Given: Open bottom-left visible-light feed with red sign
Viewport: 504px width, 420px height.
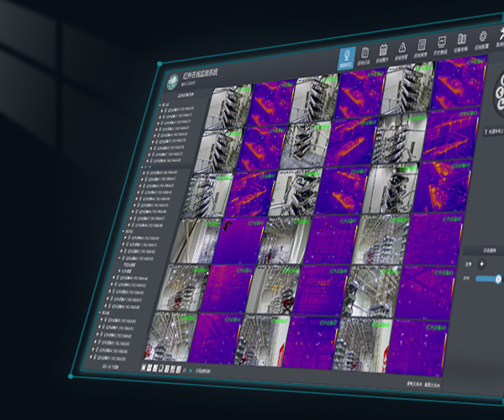Looking at the screenshot, I should 170,336.
